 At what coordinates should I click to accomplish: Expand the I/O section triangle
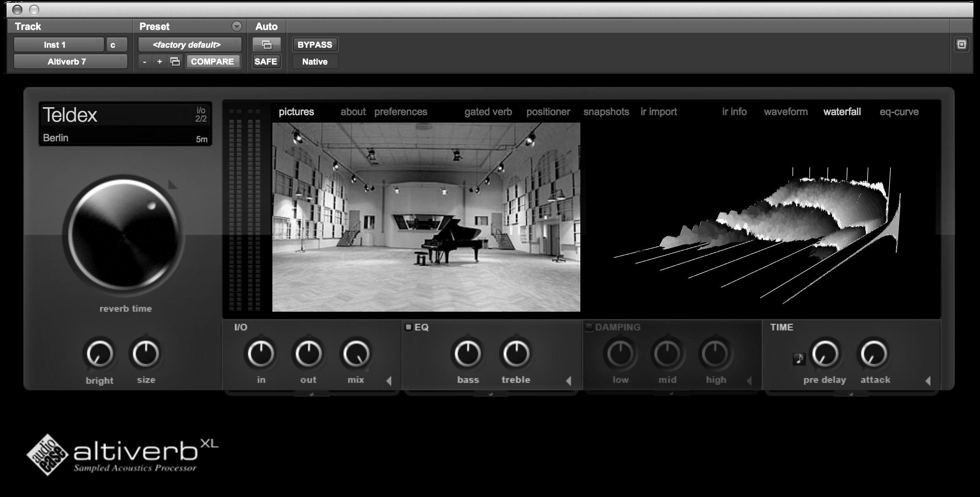click(x=389, y=380)
